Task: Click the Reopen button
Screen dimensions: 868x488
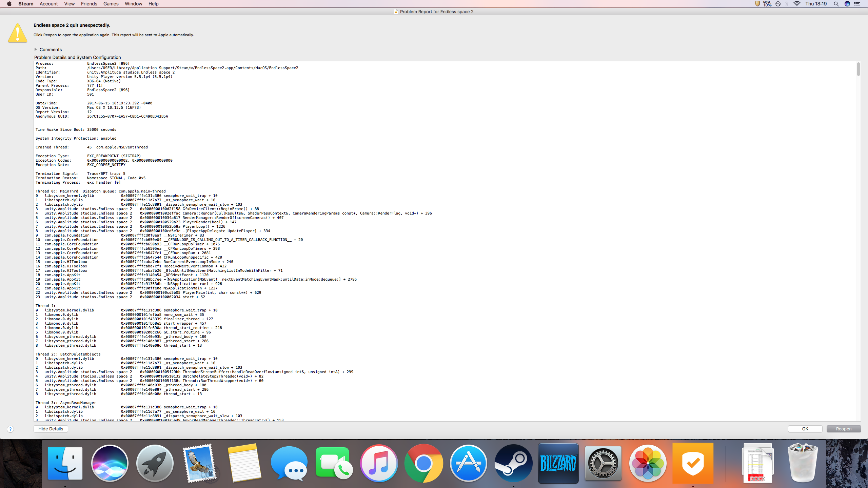Action: 844,429
